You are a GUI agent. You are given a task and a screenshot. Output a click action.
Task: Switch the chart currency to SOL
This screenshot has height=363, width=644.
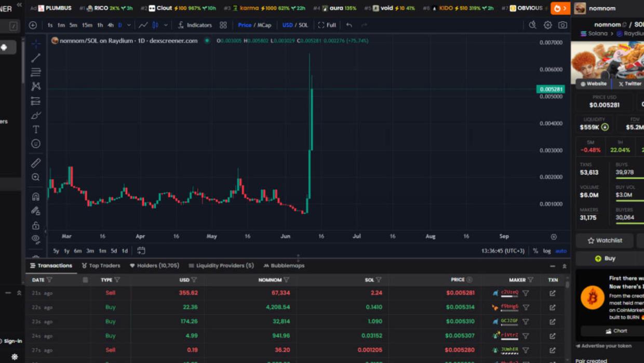pos(303,25)
